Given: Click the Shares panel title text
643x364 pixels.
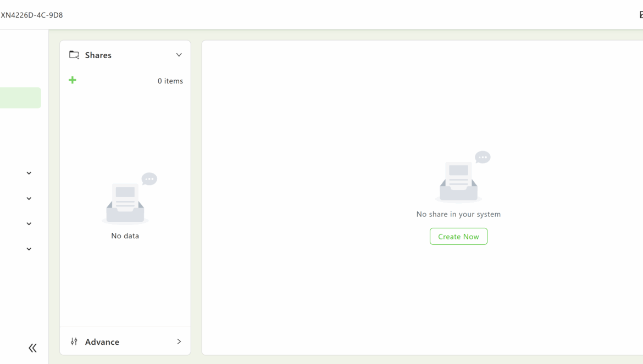Looking at the screenshot, I should click(98, 55).
